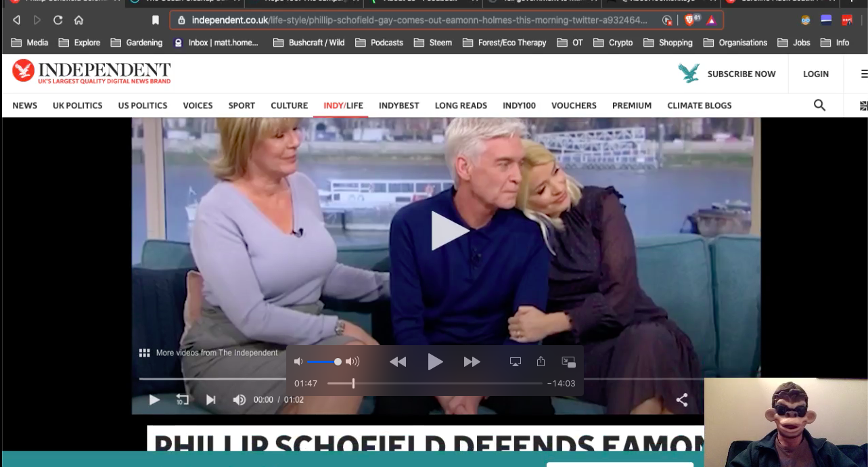Open the Podcasts bookmarks folder
The image size is (868, 467).
379,43
